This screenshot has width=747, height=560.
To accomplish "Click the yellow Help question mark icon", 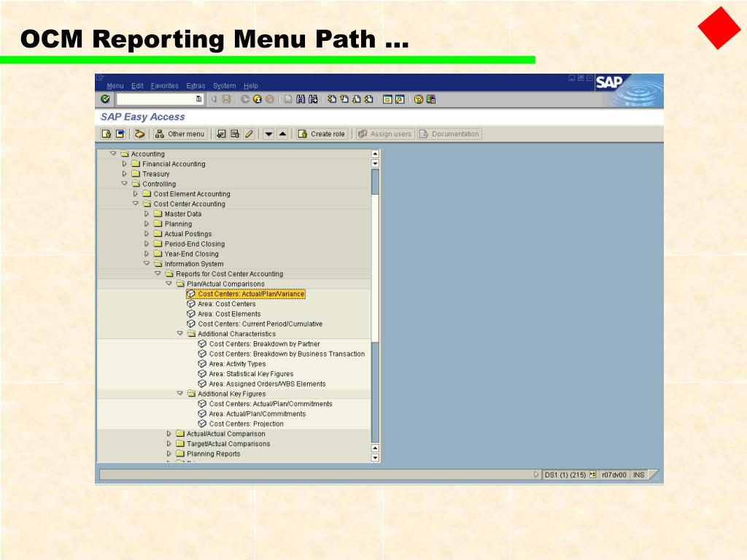I will pyautogui.click(x=418, y=99).
